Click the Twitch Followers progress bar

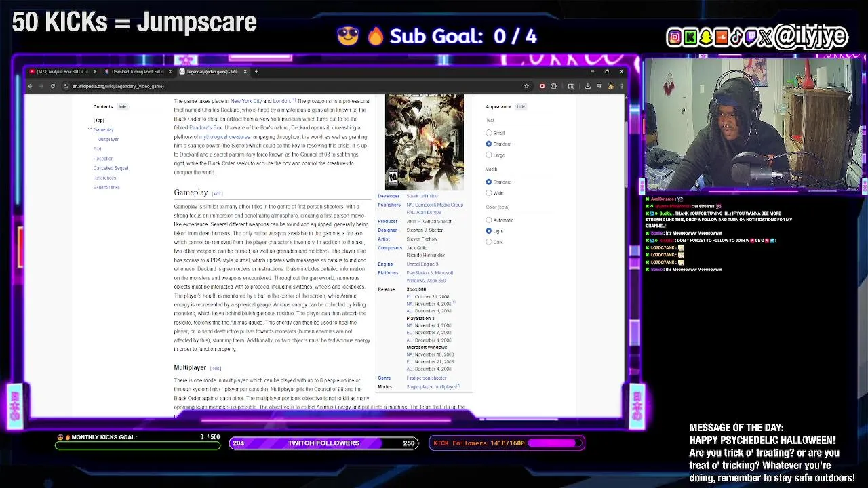coord(323,443)
